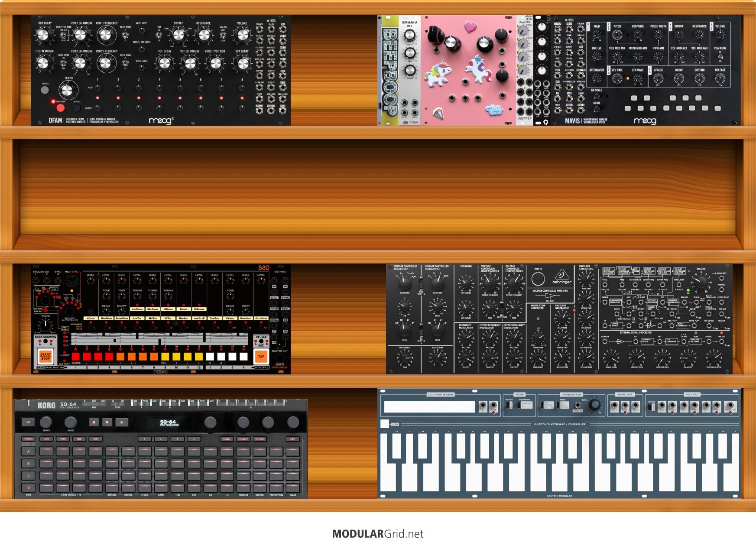Open PROJECTS on the Korg SQ-64
The width and height of the screenshot is (756, 543).
click(x=243, y=439)
